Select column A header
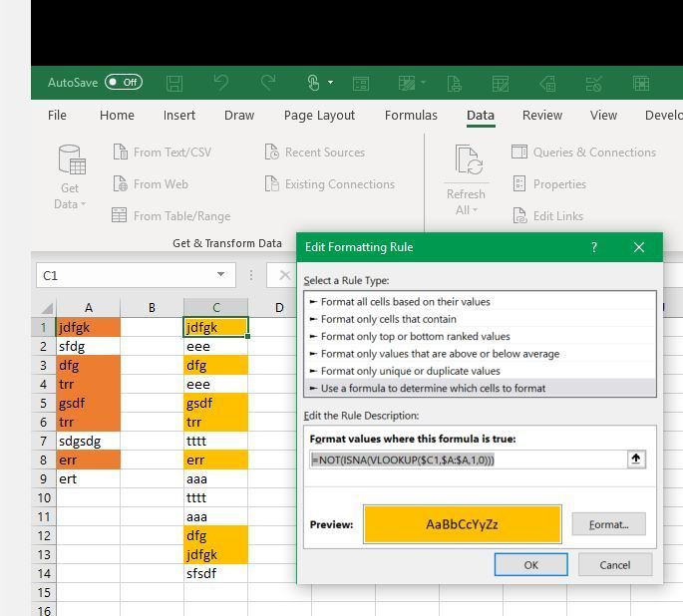The height and width of the screenshot is (616, 683). 89,307
